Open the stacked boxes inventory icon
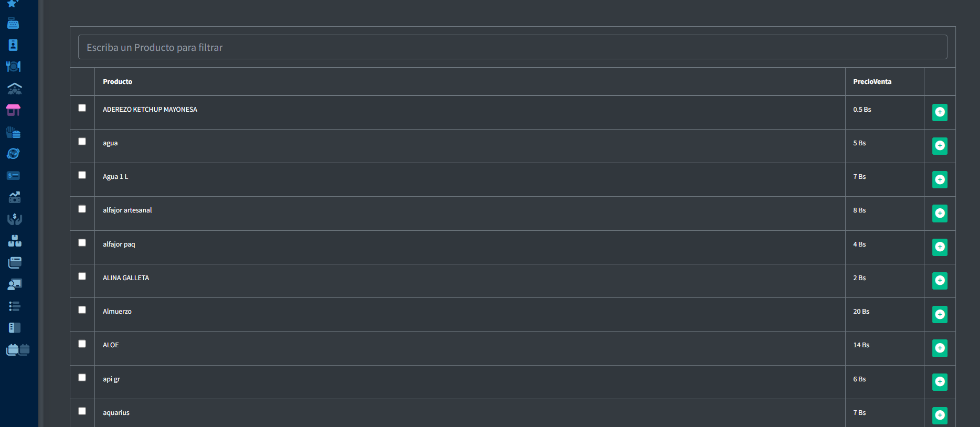Image resolution: width=980 pixels, height=427 pixels. pos(15,241)
